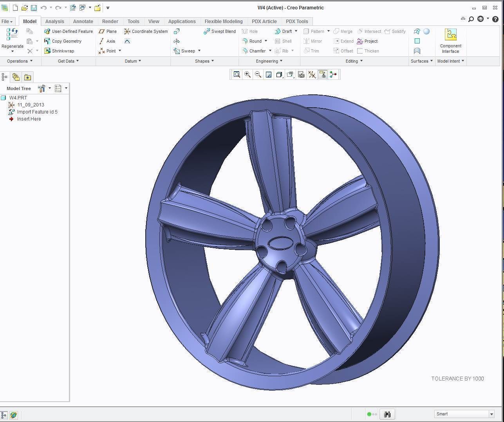Image resolution: width=504 pixels, height=422 pixels.
Task: Toggle the spin center visibility
Action: point(333,74)
